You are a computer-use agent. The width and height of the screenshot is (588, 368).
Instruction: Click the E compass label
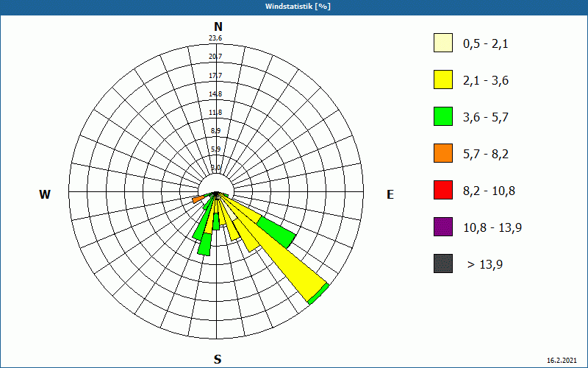coord(390,194)
